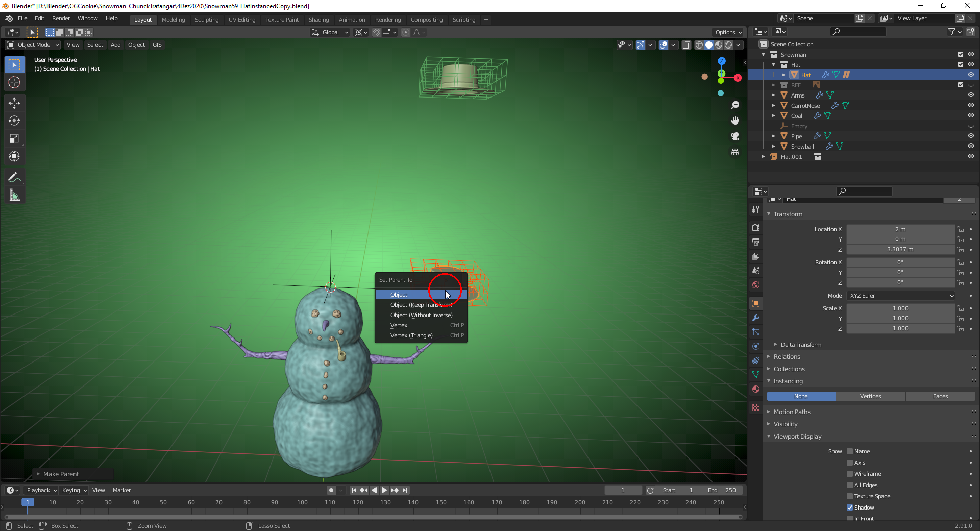This screenshot has width=980, height=531.
Task: Expand the Pipe object in outliner
Action: click(774, 136)
